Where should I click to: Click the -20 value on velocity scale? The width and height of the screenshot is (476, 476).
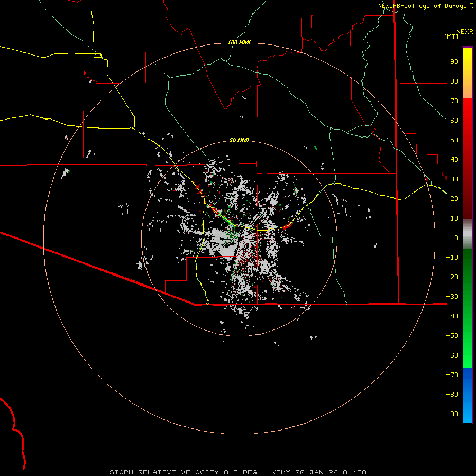click(452, 277)
